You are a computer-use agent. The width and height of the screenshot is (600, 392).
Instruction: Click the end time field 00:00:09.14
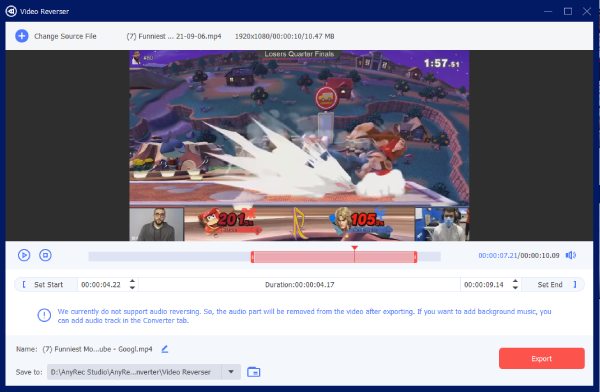(x=484, y=284)
